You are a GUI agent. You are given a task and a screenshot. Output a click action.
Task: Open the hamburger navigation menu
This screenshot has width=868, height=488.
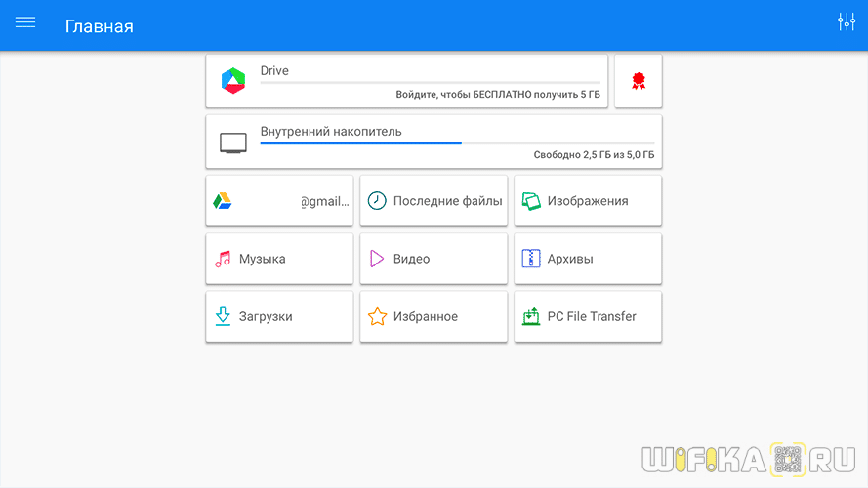pyautogui.click(x=25, y=22)
